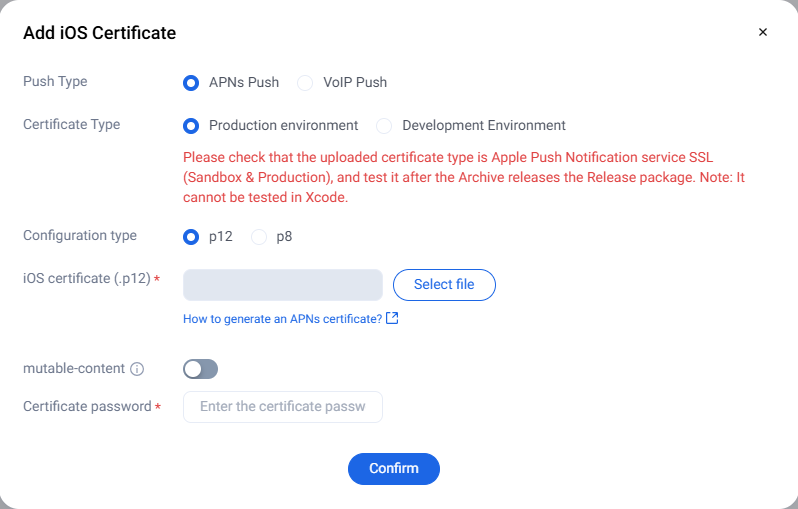Switch to Development Environment certificate type

point(384,126)
